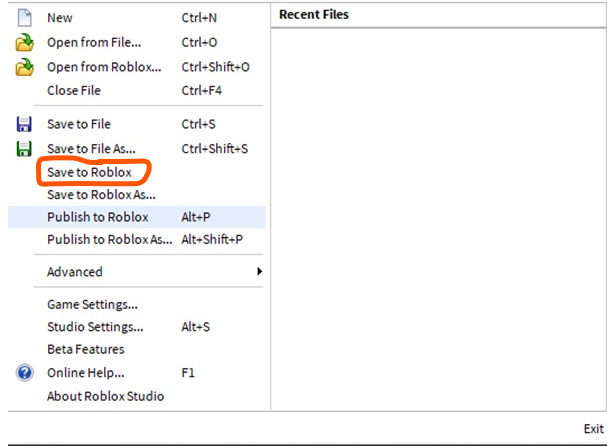Click the Online Help question mark icon
The width and height of the screenshot is (607, 446).
[x=25, y=373]
